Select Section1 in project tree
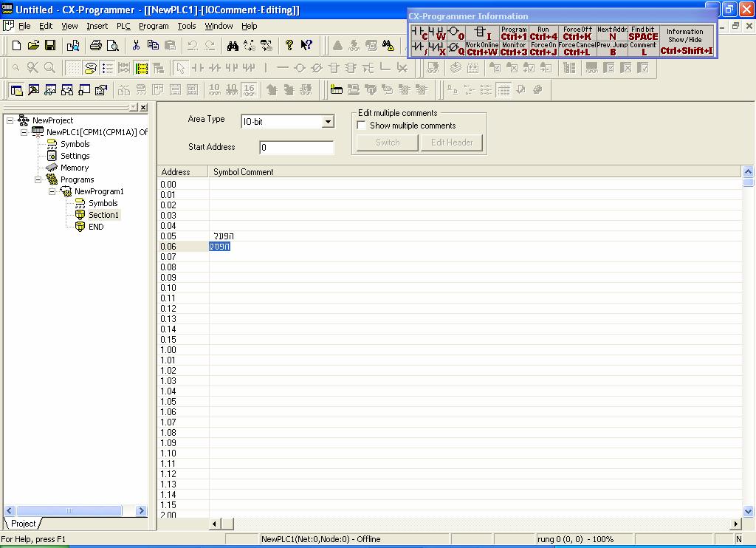The height and width of the screenshot is (548, 756). coord(103,215)
